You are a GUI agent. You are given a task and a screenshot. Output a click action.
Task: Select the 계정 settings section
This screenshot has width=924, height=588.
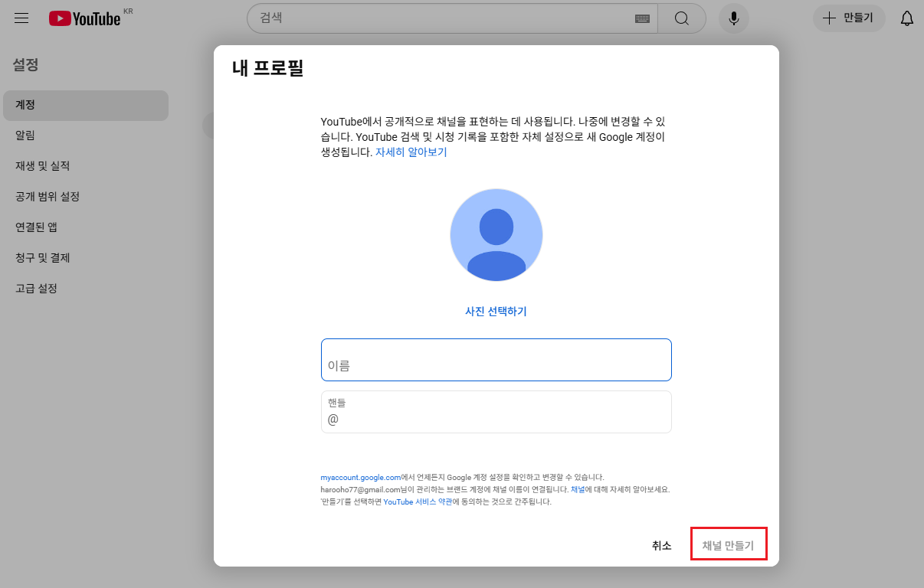tap(86, 105)
